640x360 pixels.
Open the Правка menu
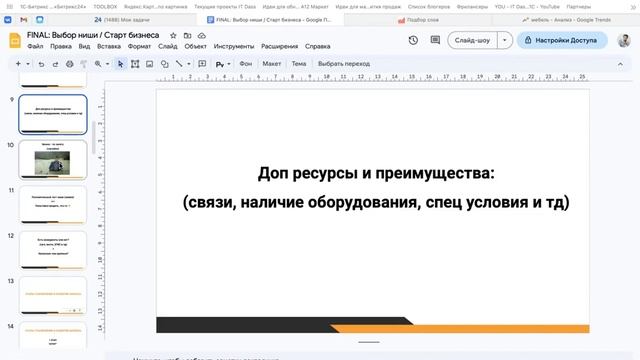click(x=61, y=46)
